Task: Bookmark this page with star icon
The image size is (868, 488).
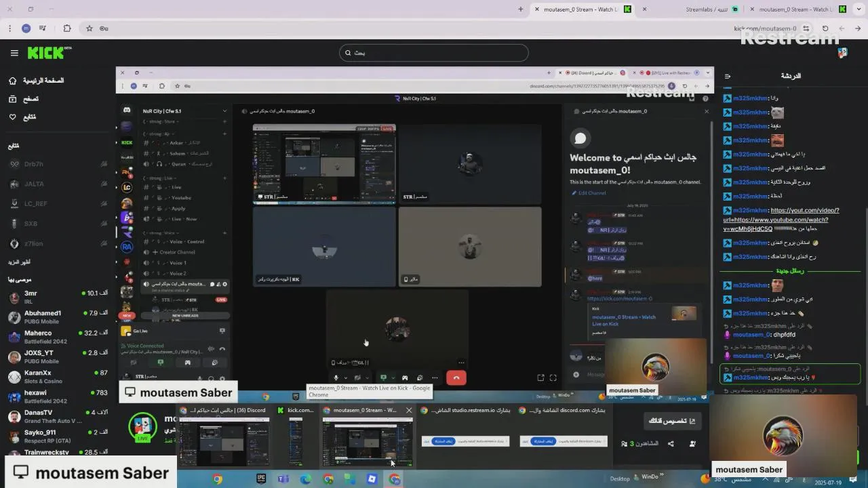Action: (x=89, y=28)
